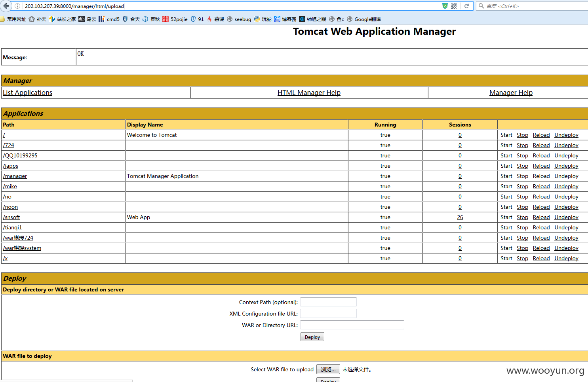
Task: Open the 站长之家 bookmark
Action: click(x=62, y=19)
